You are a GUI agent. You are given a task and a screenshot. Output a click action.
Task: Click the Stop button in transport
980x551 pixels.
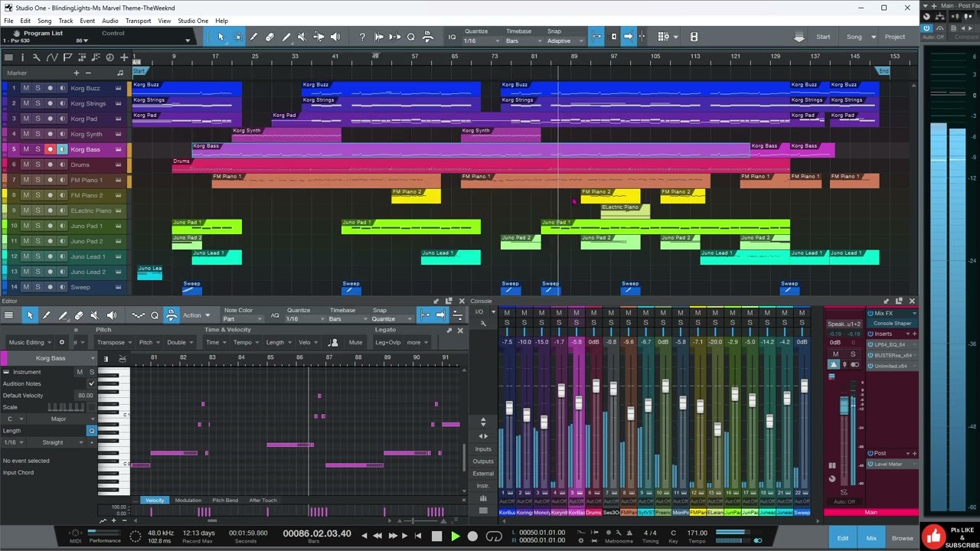[436, 537]
